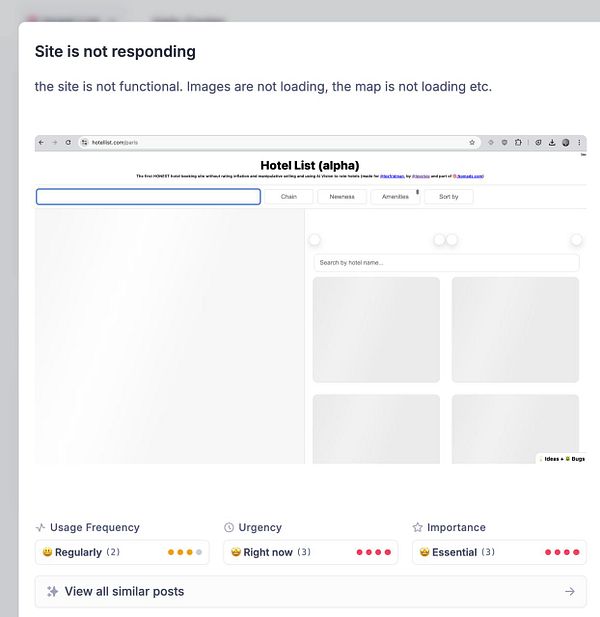This screenshot has width=600, height=617.
Task: Click the first placeholder hotel card below hotel name search
Action: [376, 330]
